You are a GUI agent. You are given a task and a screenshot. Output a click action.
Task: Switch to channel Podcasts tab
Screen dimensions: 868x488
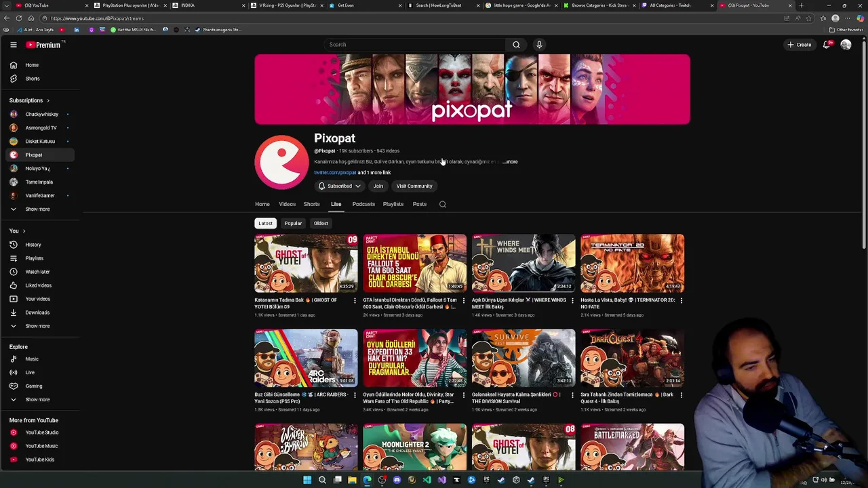[363, 204]
